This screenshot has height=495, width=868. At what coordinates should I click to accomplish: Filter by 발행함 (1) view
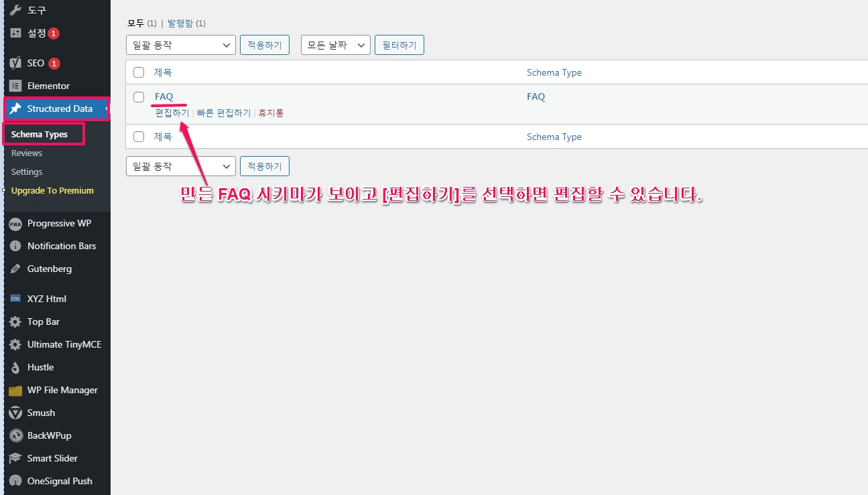pyautogui.click(x=186, y=23)
